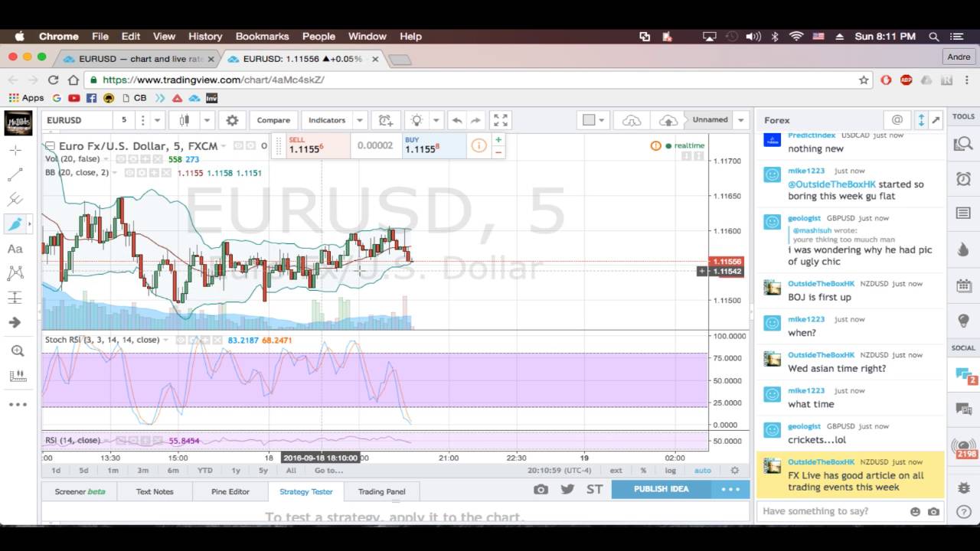Enter fullscreen chart mode

tap(501, 120)
